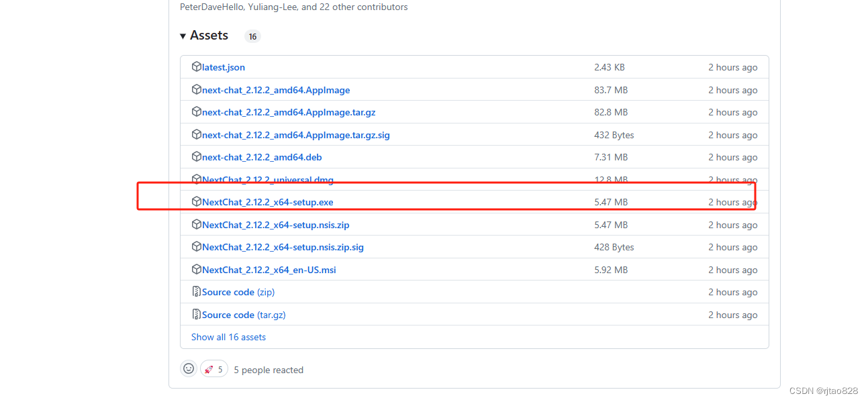Click 2 hours ago in x64_en-US.msi row
The image size is (868, 402).
[x=733, y=270]
